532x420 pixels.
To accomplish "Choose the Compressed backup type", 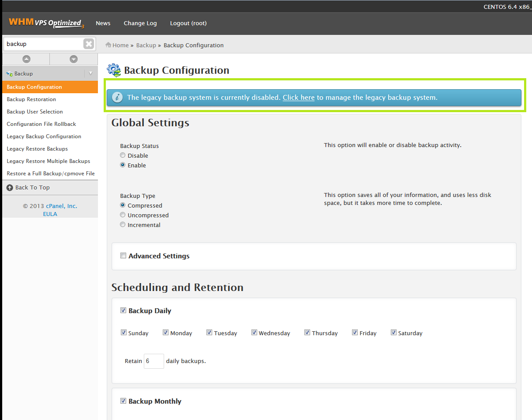I will 123,205.
